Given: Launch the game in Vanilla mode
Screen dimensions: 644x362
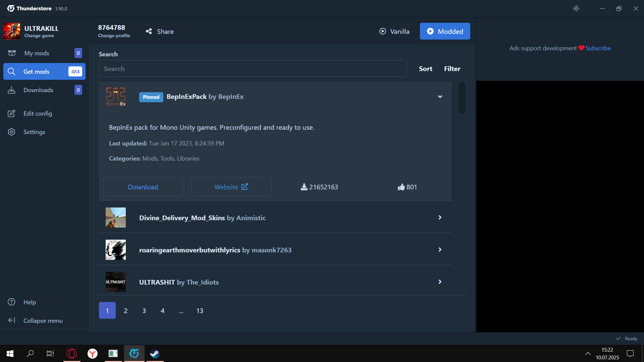Looking at the screenshot, I should click(x=394, y=31).
